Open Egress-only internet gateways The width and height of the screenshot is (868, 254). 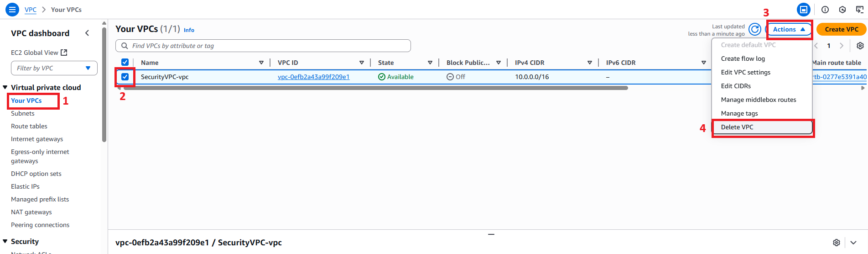point(40,156)
